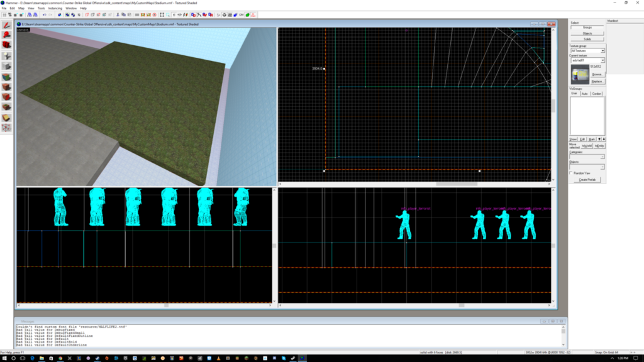Expand the Texture group dropdown
Viewport: 644px width, 362px height.
[602, 51]
